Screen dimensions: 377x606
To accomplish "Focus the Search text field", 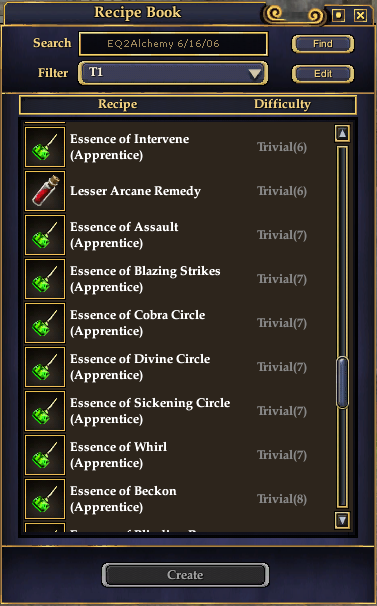I will 173,44.
